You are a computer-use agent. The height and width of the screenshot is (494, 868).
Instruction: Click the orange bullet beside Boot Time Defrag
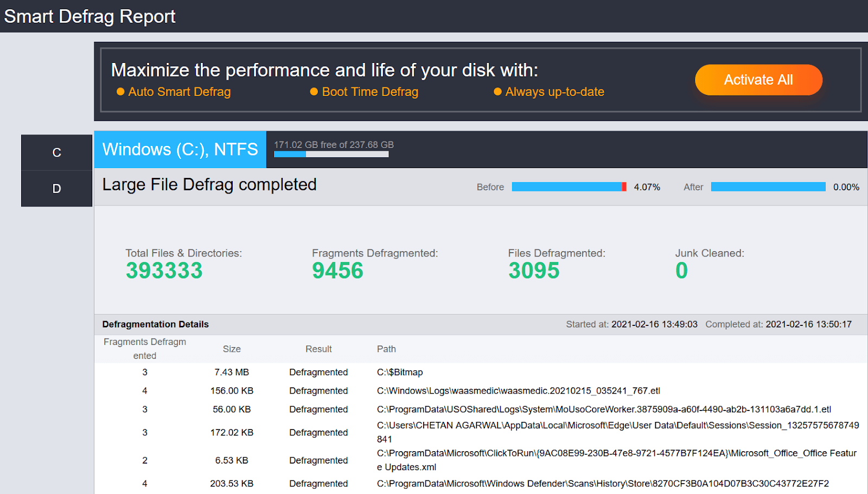point(314,92)
